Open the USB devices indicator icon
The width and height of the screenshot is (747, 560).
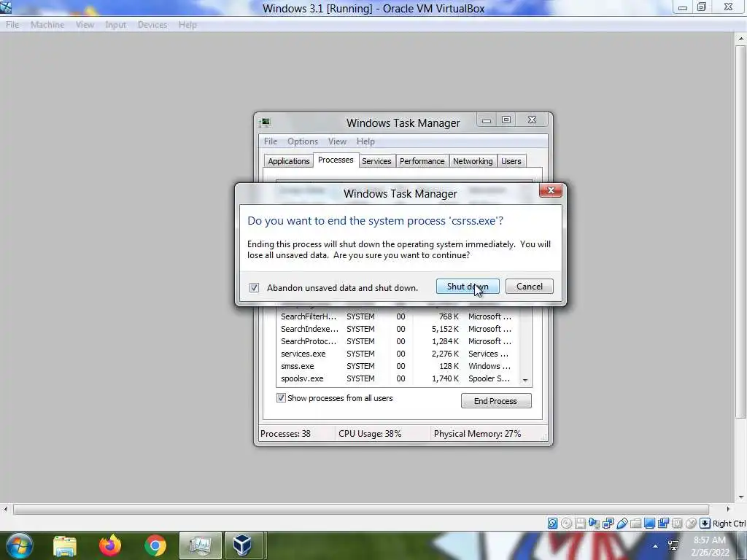click(x=622, y=524)
